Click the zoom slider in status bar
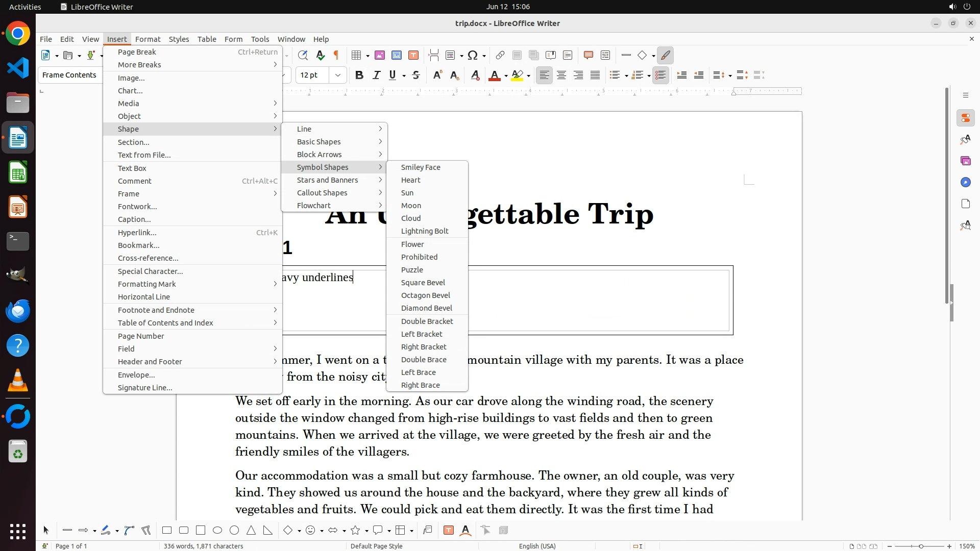The height and width of the screenshot is (551, 980). coord(920,546)
